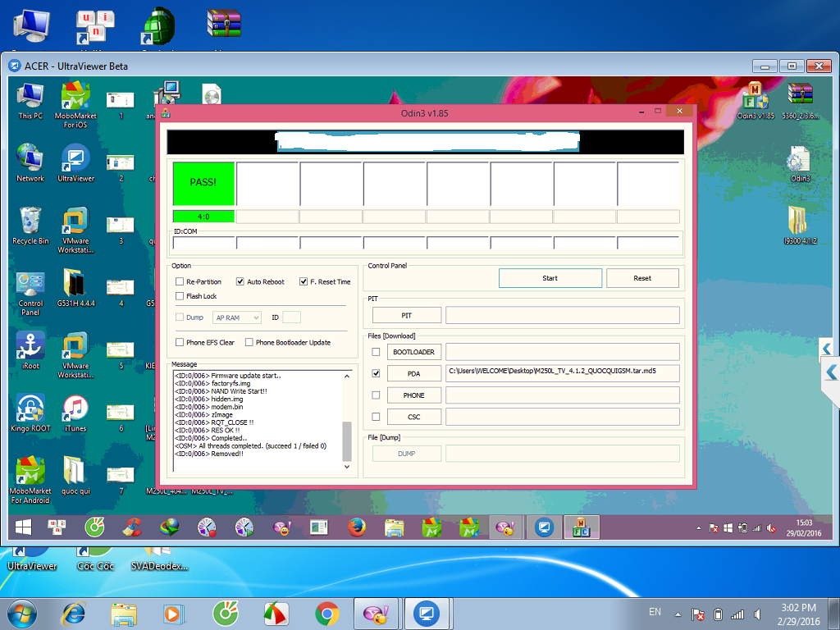This screenshot has height=630, width=840.
Task: Open Yahoo Messenger on host taskbar
Action: 376,614
